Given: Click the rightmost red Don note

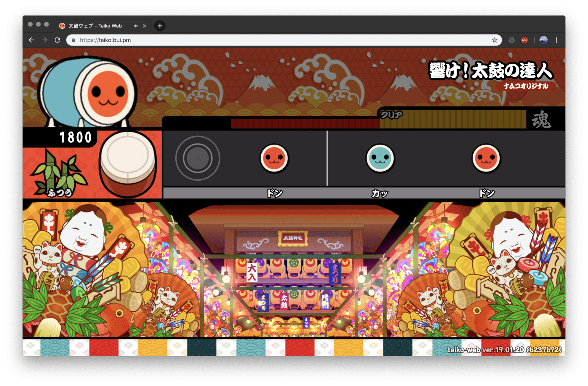Looking at the screenshot, I should pos(486,158).
